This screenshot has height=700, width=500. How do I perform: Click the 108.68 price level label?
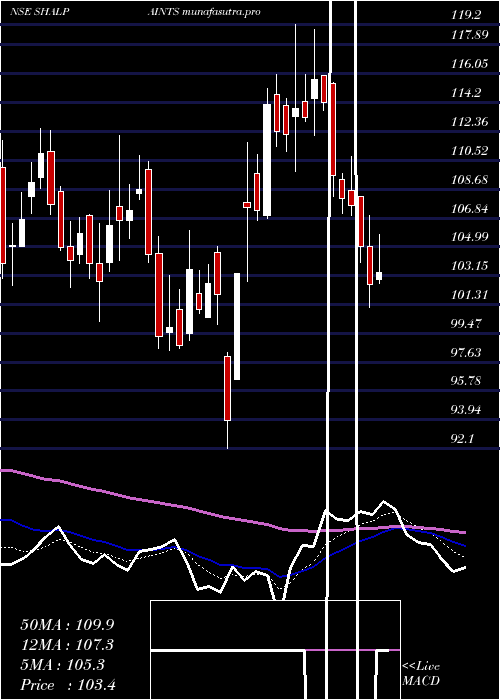click(x=470, y=180)
